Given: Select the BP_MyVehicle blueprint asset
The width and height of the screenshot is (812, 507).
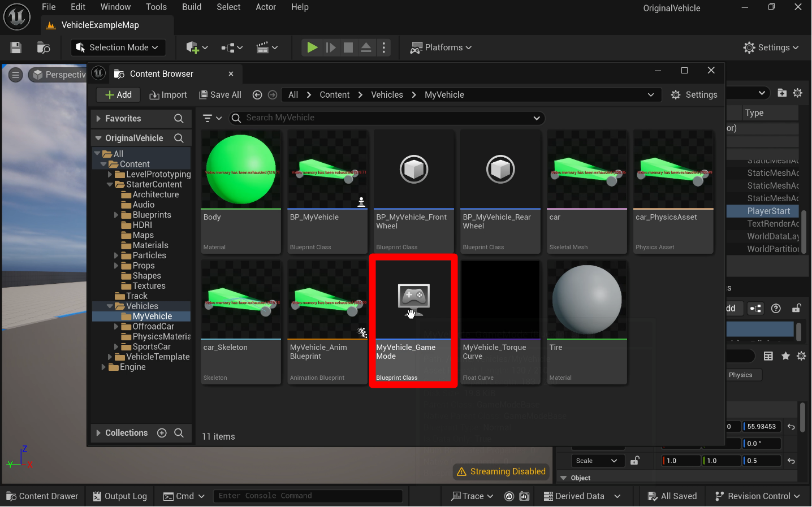Looking at the screenshot, I should [x=327, y=192].
